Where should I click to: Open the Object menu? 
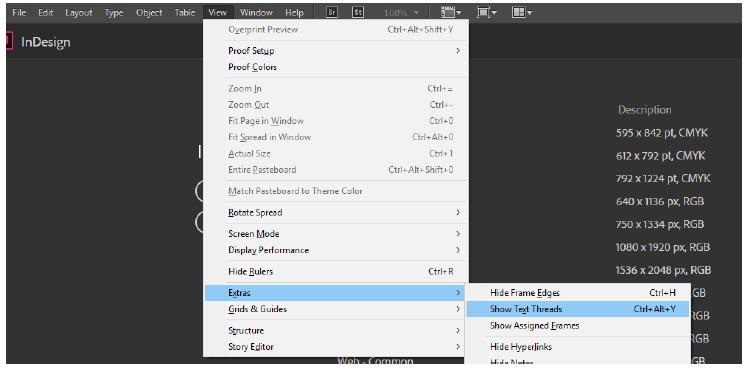[149, 12]
